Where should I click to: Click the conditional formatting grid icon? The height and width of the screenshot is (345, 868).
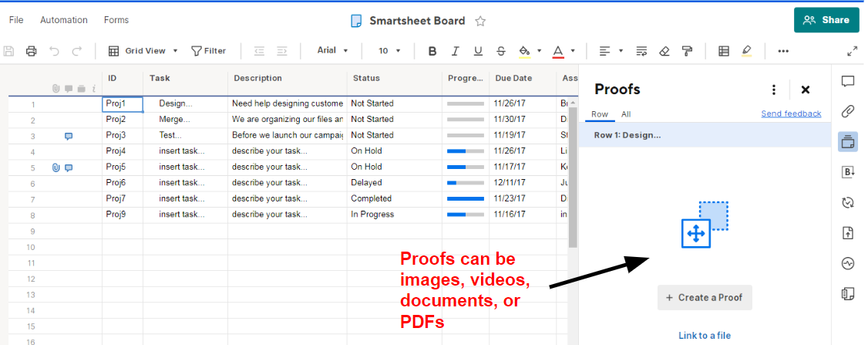coord(724,51)
